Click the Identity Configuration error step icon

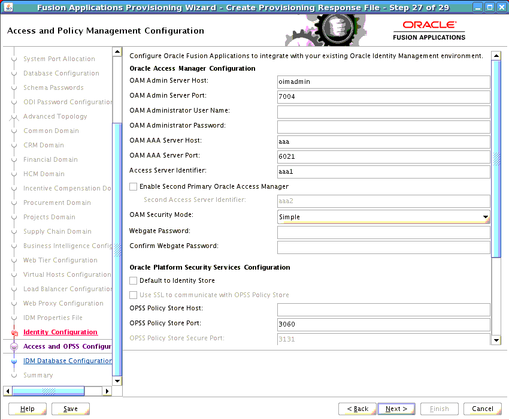point(14,333)
